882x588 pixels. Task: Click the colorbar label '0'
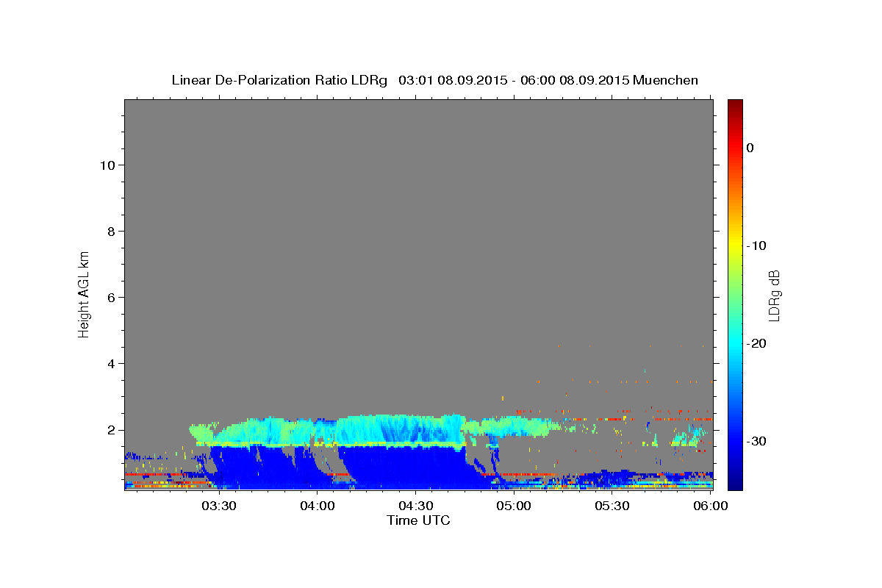750,148
